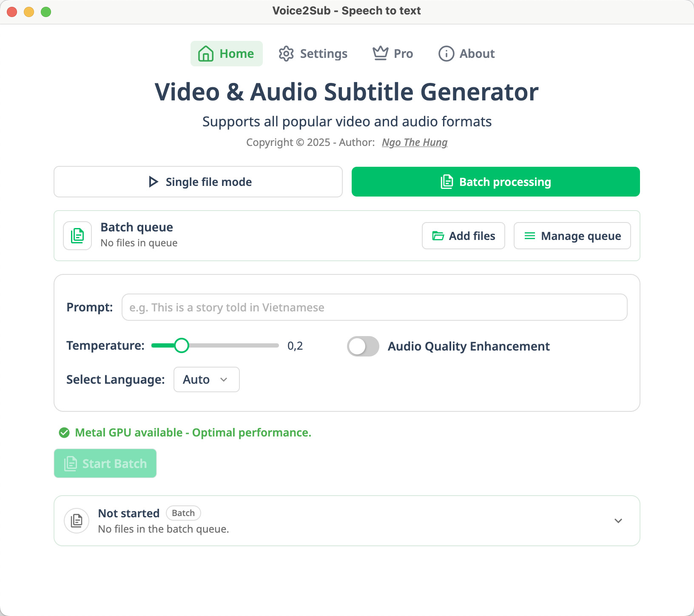Switch to the Settings tab
The image size is (694, 616).
click(x=313, y=54)
